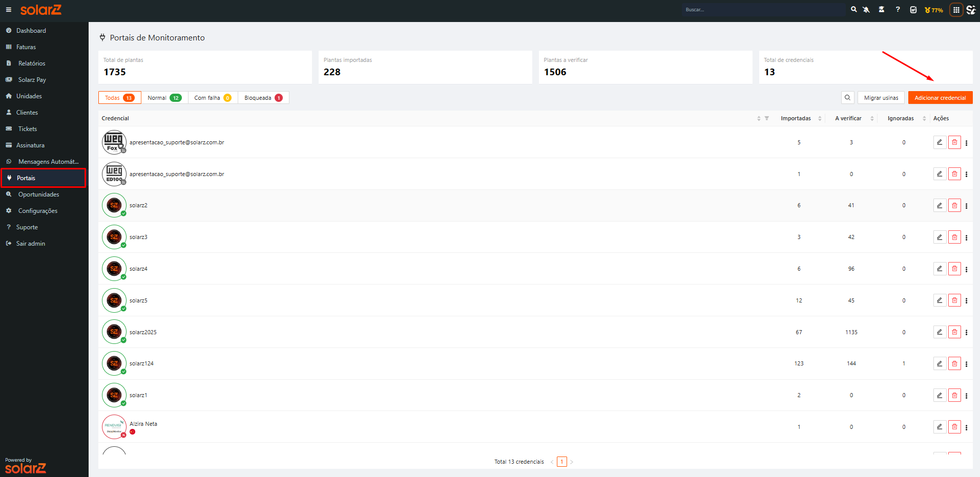Open more options for solarz124 row
The width and height of the screenshot is (980, 477).
[967, 364]
